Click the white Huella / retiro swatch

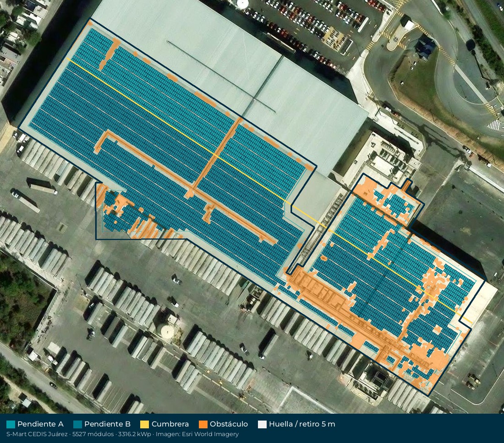(x=262, y=424)
